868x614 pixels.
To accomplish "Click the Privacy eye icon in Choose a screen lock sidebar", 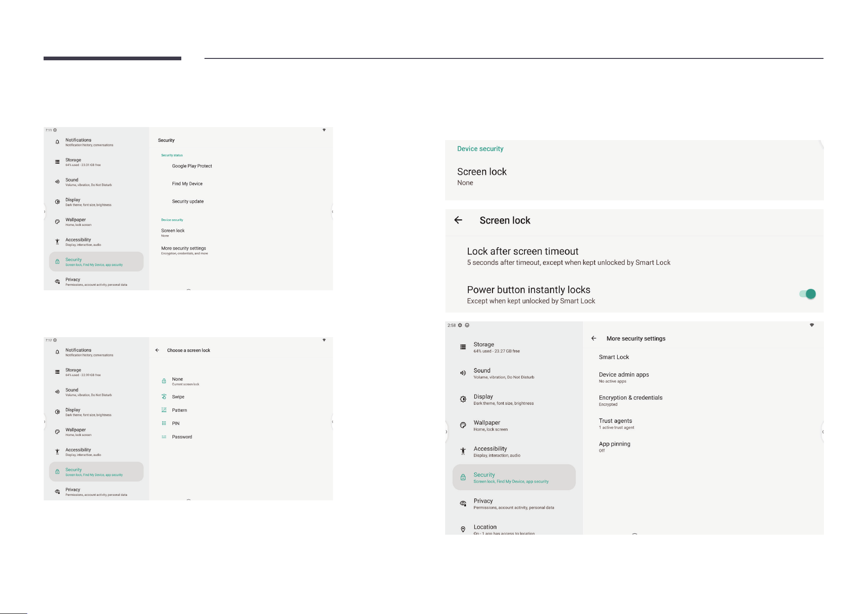I will tap(57, 492).
